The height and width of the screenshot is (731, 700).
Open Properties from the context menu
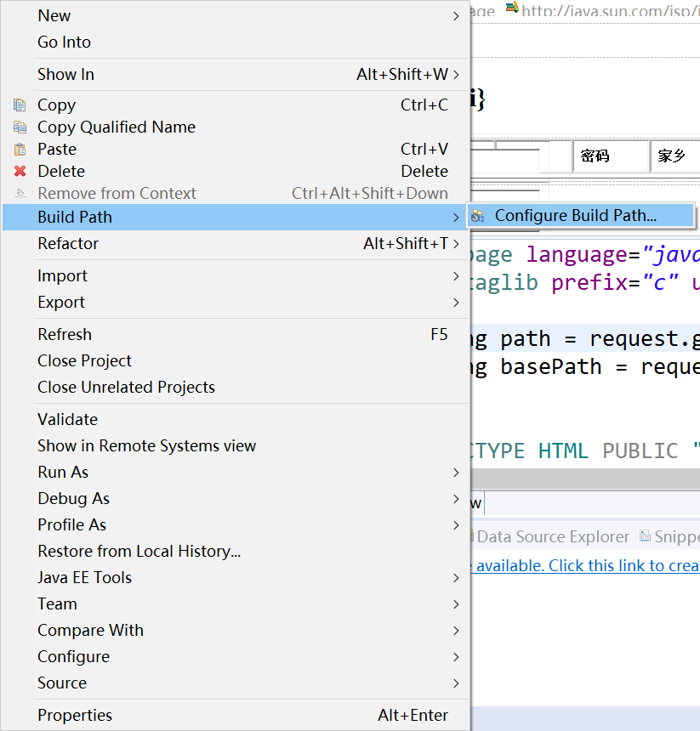pos(236,715)
